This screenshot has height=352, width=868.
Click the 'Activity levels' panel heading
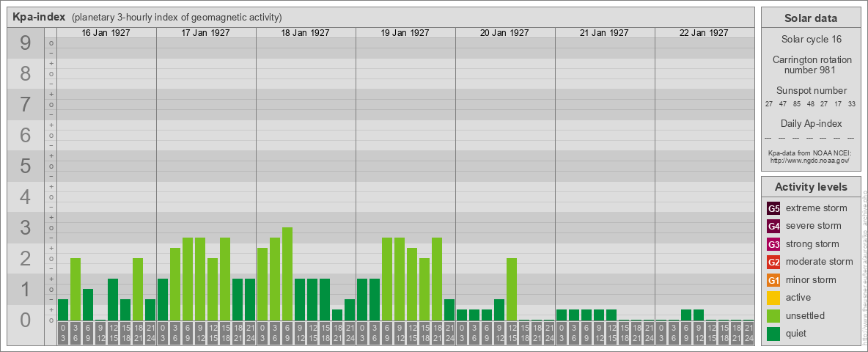tap(811, 187)
